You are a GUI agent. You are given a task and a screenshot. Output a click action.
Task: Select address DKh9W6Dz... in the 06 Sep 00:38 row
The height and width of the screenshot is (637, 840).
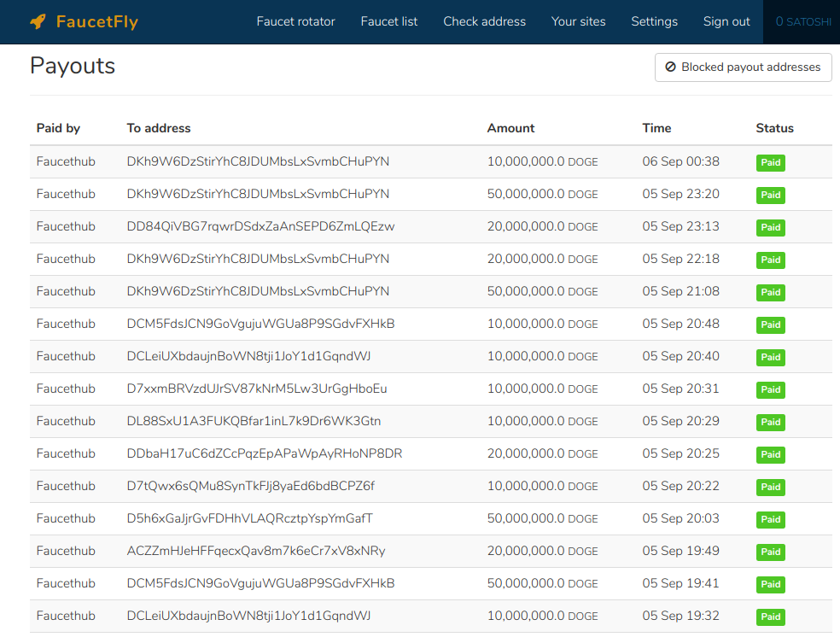pos(258,161)
